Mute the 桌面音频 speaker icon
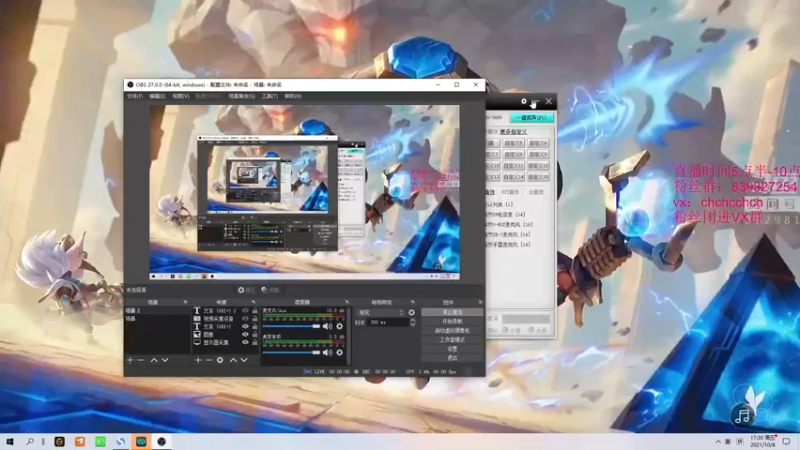Screen dimensions: 800x450 pyautogui.click(x=328, y=353)
